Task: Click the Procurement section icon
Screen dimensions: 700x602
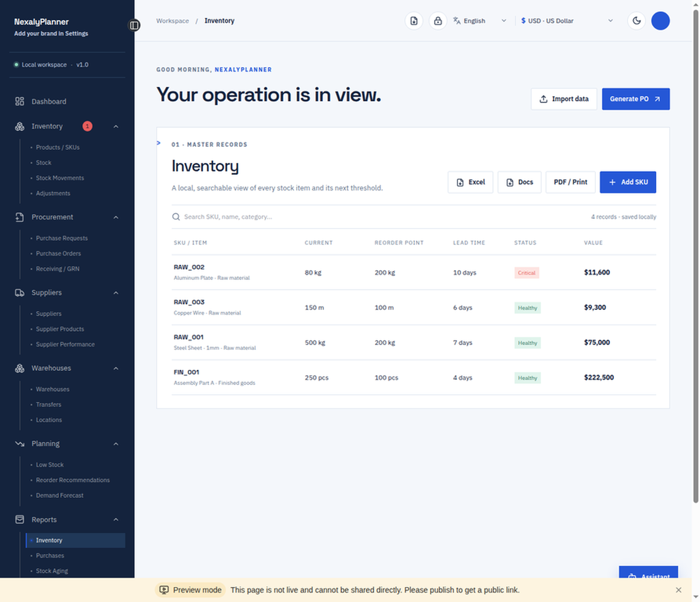Action: coord(20,217)
